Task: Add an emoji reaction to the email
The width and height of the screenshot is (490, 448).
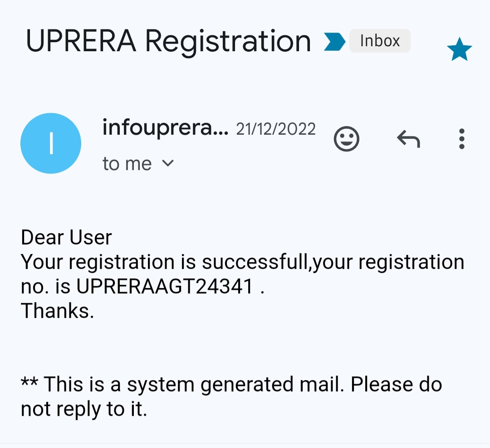Action: (x=347, y=139)
